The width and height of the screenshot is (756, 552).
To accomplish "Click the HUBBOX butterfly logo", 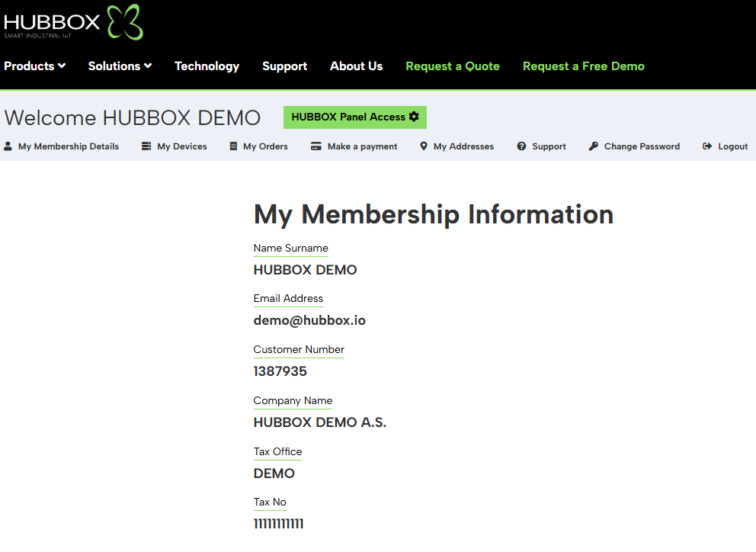I will coord(125,22).
